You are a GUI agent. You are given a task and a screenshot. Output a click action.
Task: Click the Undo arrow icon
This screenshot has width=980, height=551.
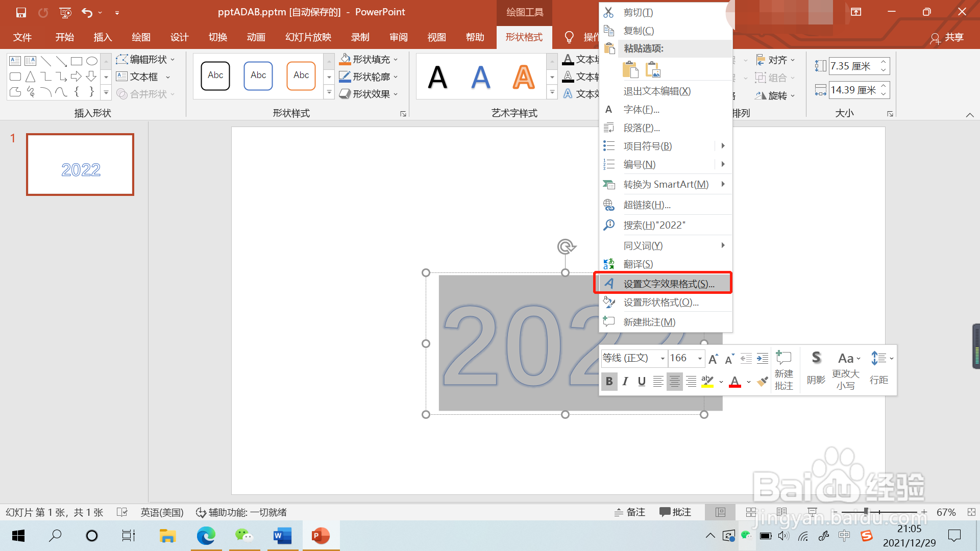tap(87, 12)
